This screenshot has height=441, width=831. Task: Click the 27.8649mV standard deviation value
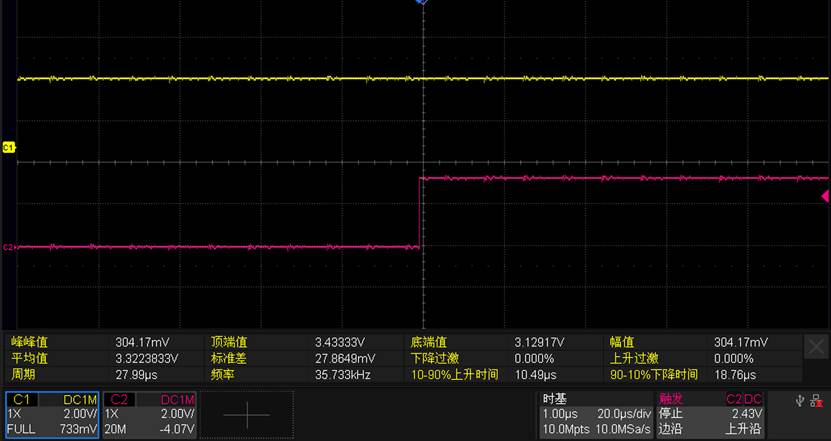[345, 359]
